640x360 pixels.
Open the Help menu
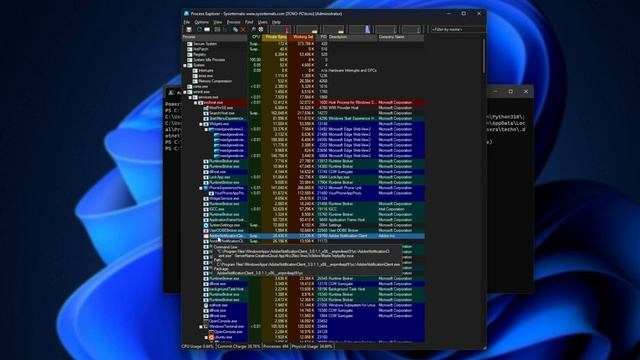pos(276,22)
